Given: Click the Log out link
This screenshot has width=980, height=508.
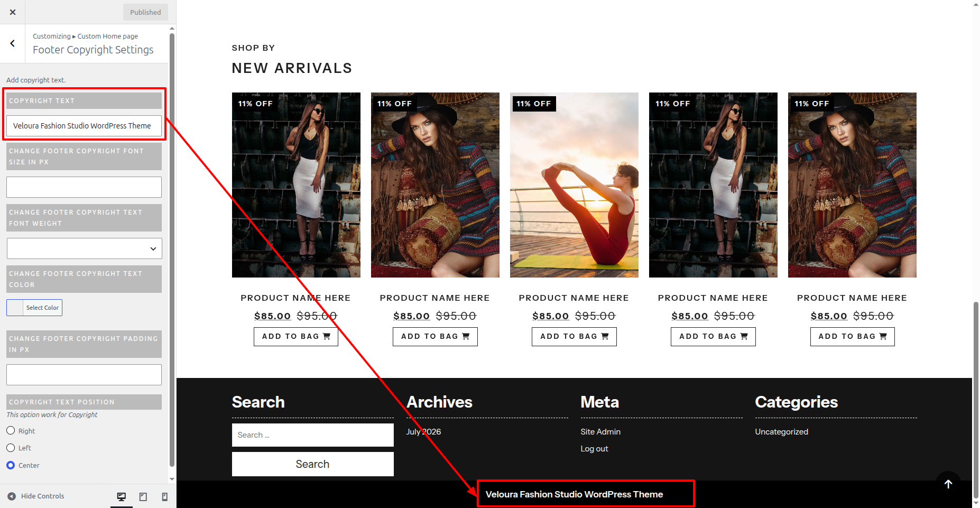Looking at the screenshot, I should point(594,449).
